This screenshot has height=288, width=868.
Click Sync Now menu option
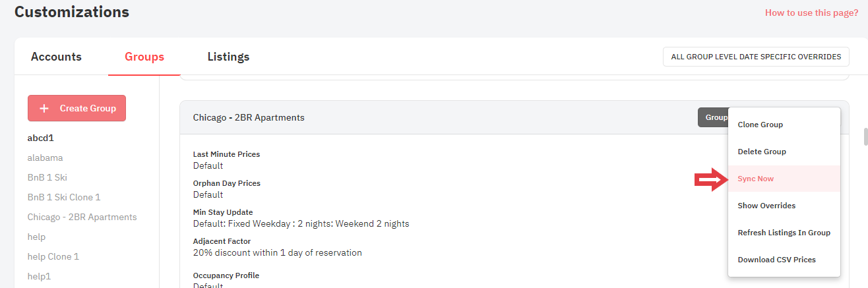pos(756,179)
